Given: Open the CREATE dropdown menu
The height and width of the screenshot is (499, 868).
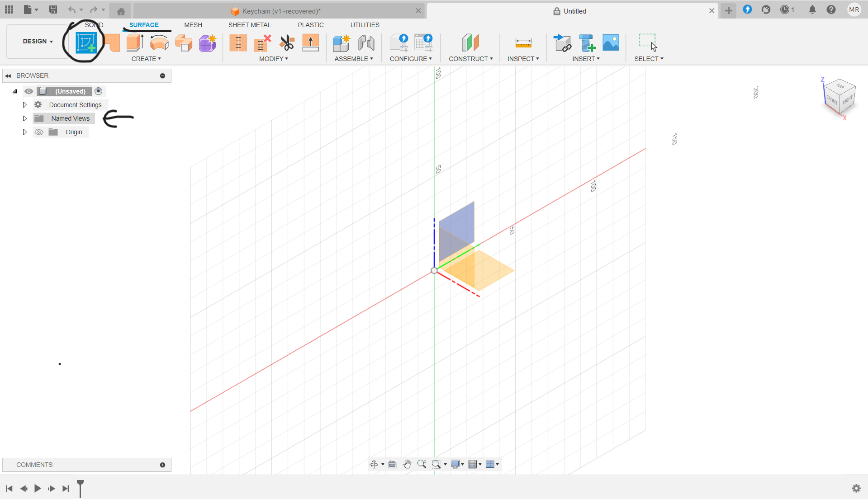Looking at the screenshot, I should (x=146, y=59).
